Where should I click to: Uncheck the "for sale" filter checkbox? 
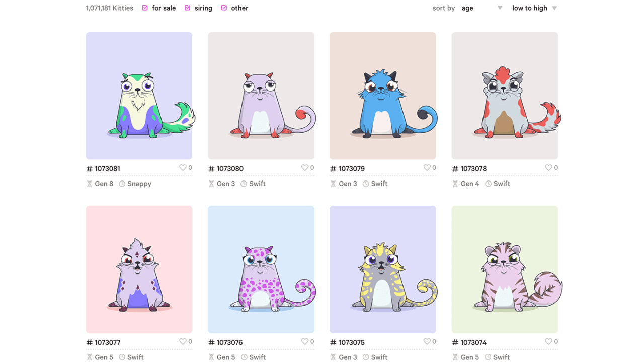(145, 8)
